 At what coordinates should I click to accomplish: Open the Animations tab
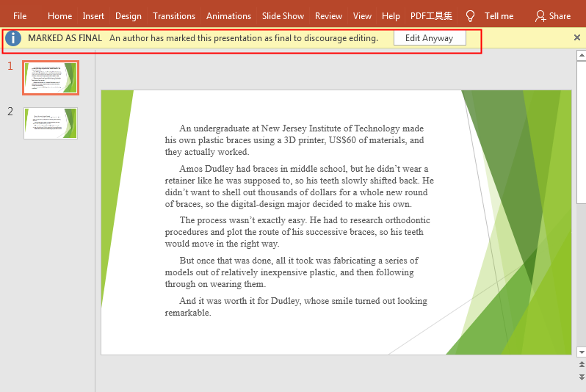coord(228,16)
